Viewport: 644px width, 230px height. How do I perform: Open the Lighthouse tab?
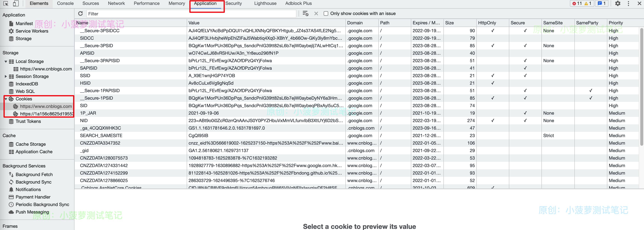pos(265,4)
